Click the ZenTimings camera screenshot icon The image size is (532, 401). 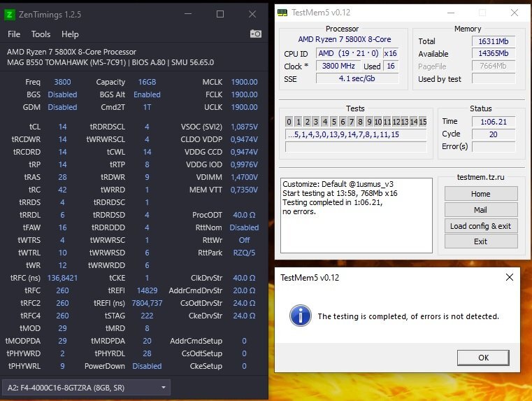point(255,34)
